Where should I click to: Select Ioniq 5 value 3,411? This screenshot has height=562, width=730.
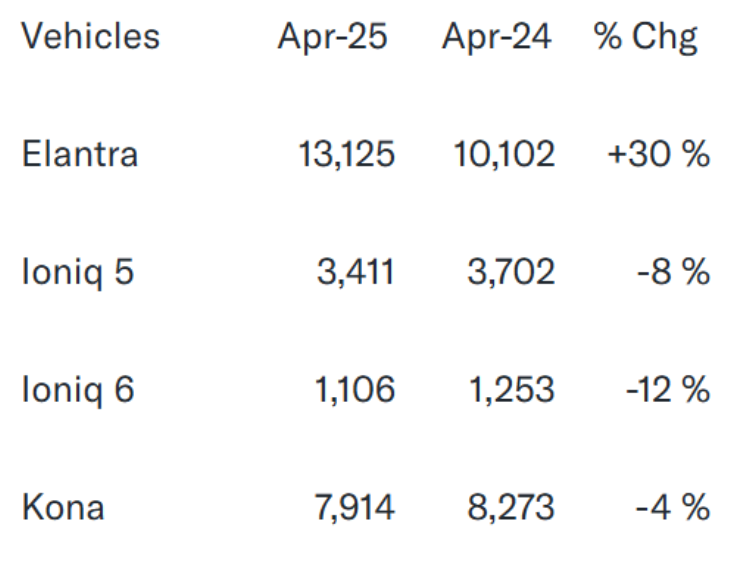[354, 272]
